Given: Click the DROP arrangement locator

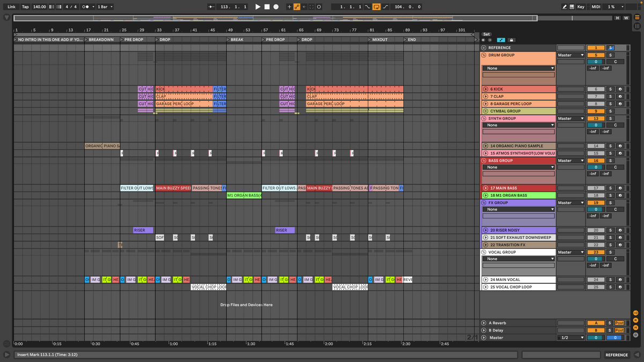Looking at the screenshot, I should point(163,39).
